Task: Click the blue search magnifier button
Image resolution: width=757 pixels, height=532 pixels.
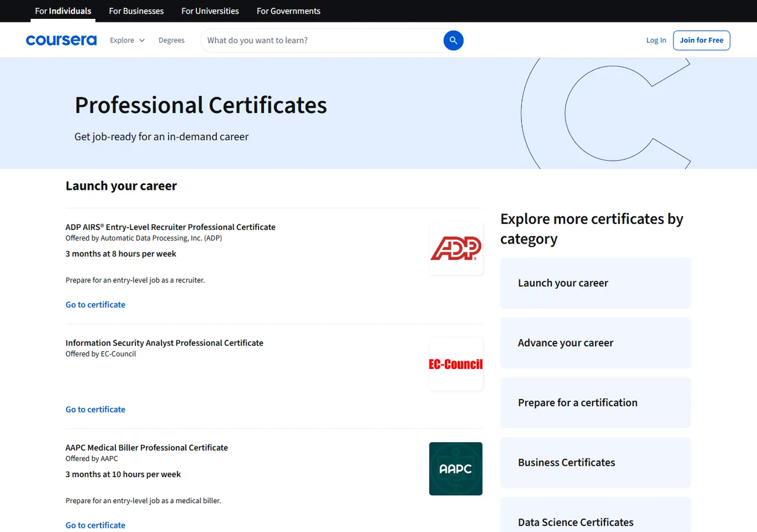Action: (453, 40)
